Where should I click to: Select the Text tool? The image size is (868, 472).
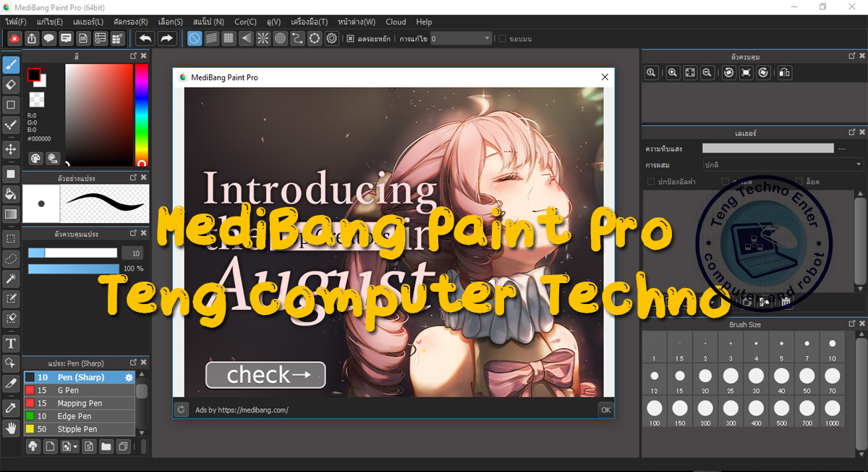(x=11, y=343)
